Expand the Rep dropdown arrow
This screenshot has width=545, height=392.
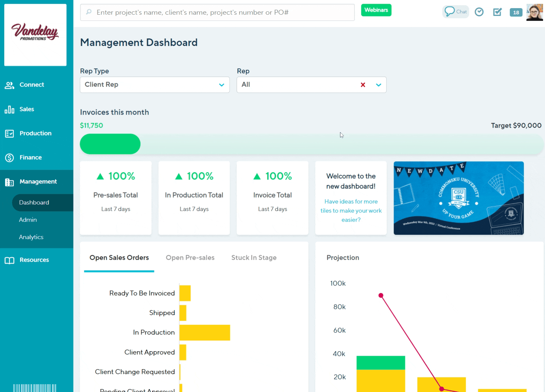click(x=378, y=85)
